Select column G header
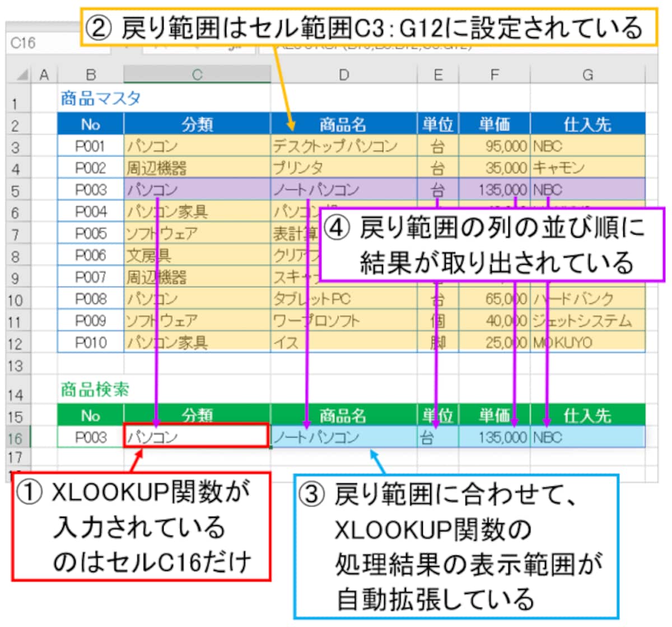The height and width of the screenshot is (627, 672). click(588, 74)
